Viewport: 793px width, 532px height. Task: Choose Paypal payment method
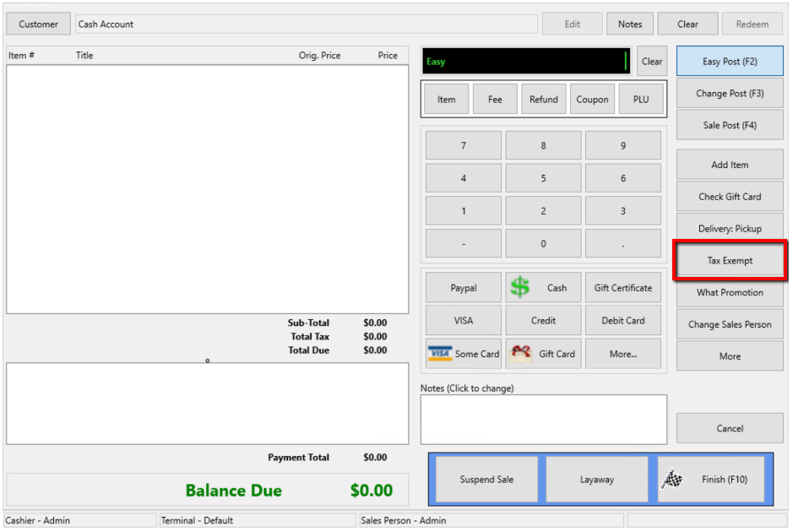pos(464,288)
